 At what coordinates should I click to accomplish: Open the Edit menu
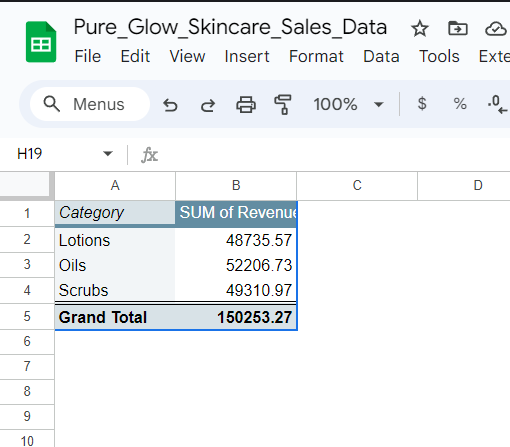(x=135, y=56)
